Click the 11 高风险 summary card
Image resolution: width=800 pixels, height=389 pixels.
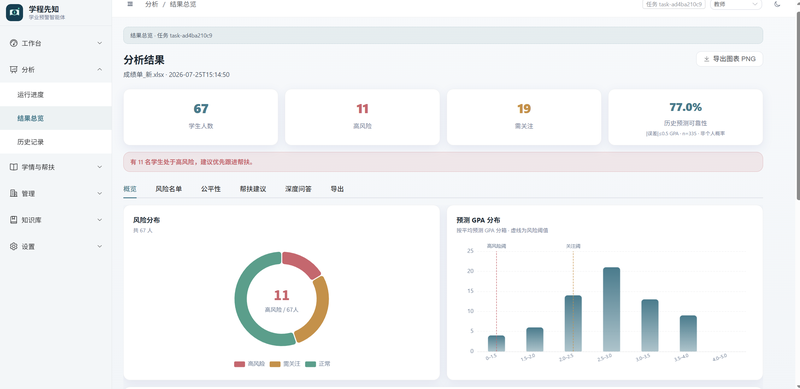pyautogui.click(x=362, y=117)
